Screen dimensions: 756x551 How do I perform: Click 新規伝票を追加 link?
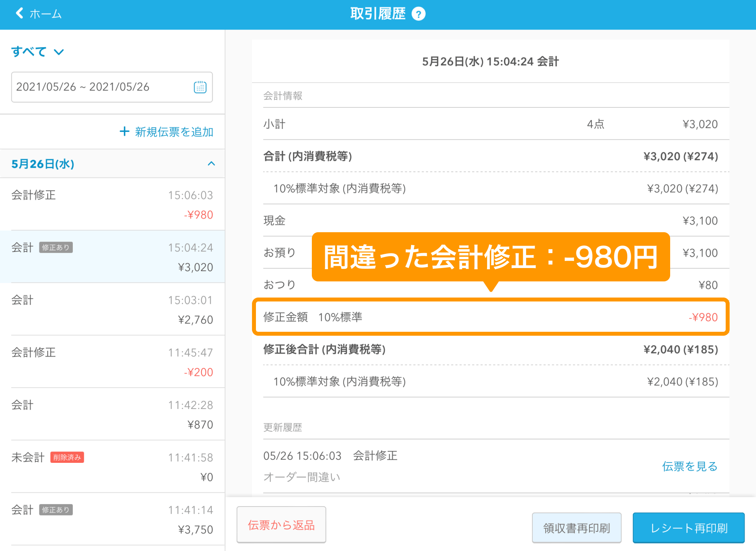click(x=174, y=132)
